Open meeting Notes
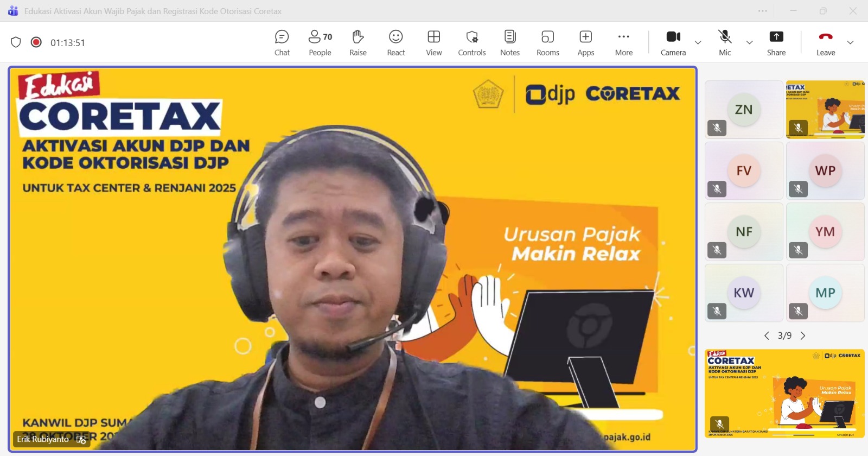The height and width of the screenshot is (456, 868). coord(510,43)
